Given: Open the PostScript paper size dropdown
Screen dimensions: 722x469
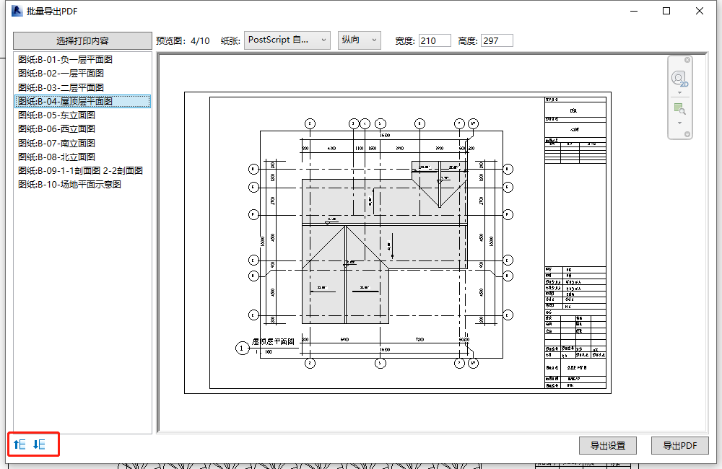Looking at the screenshot, I should [287, 40].
